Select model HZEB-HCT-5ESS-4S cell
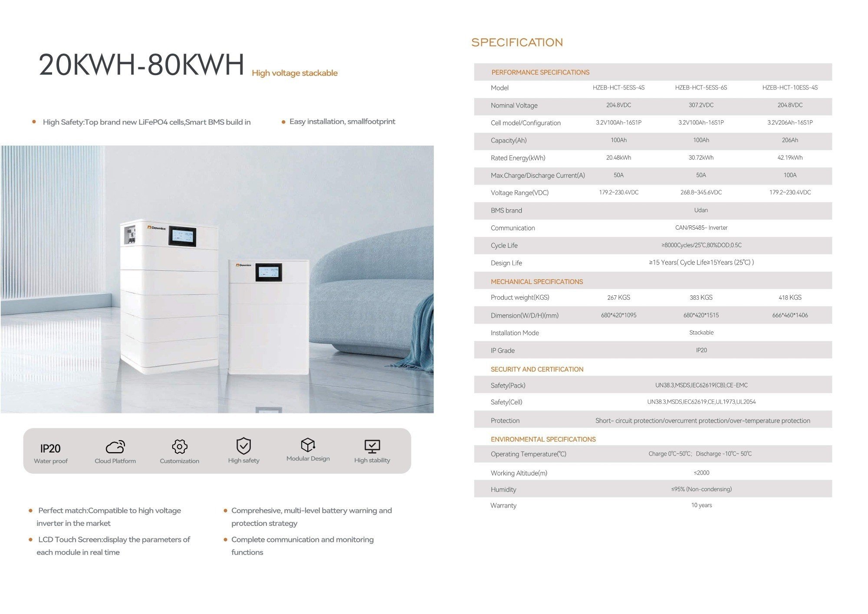 (x=618, y=88)
